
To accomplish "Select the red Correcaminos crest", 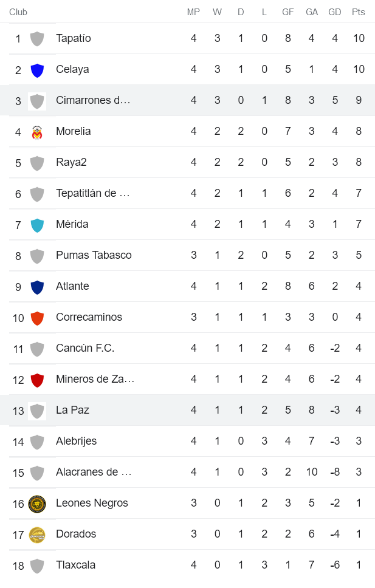I will (38, 317).
